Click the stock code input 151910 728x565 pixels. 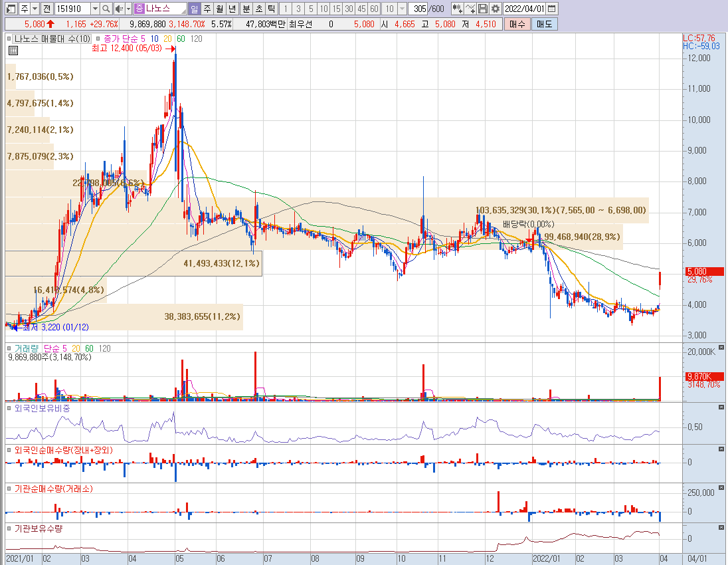(x=72, y=9)
